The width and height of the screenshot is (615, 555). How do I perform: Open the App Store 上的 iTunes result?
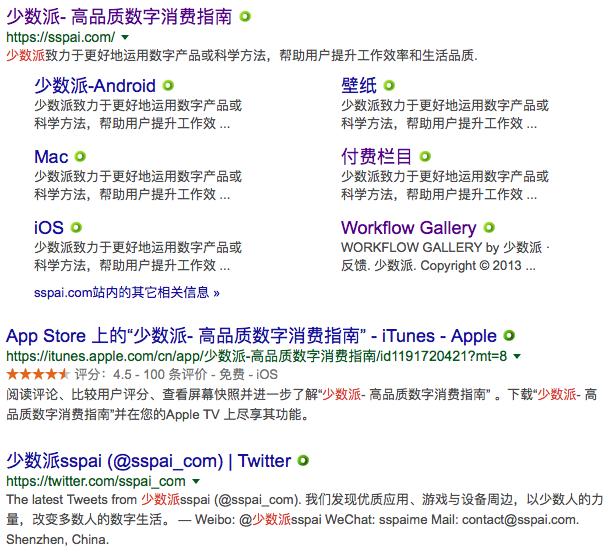click(251, 336)
